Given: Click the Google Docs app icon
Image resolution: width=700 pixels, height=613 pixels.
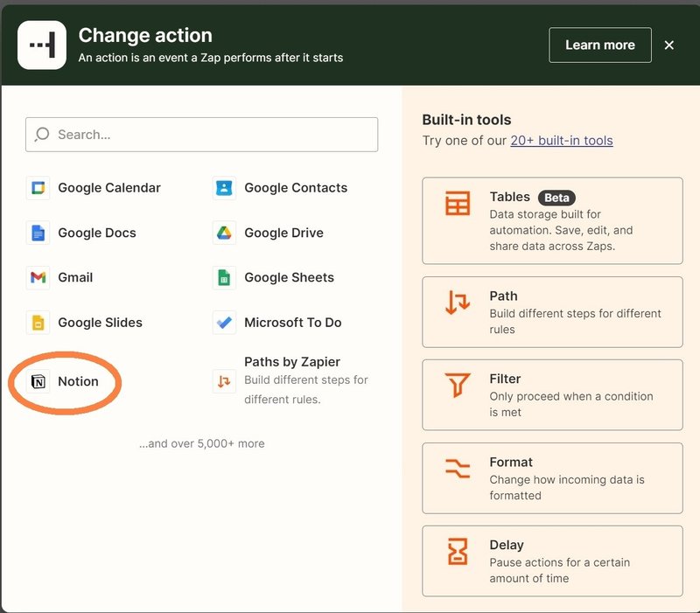Looking at the screenshot, I should [38, 233].
